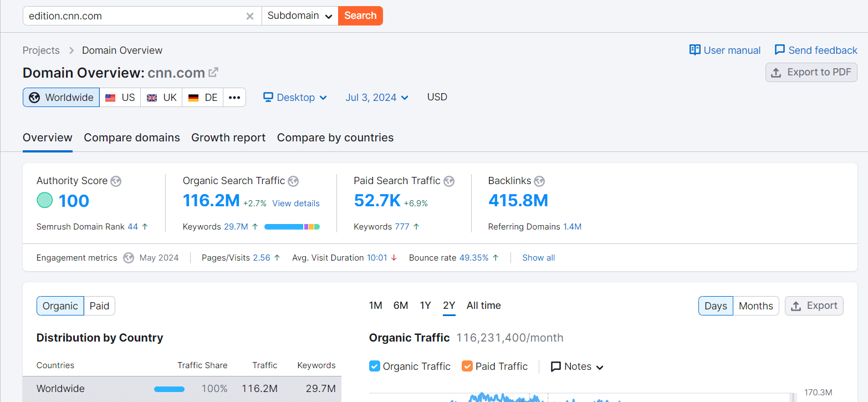The width and height of the screenshot is (868, 402).
Task: Click the Send feedback chat icon
Action: 780,50
